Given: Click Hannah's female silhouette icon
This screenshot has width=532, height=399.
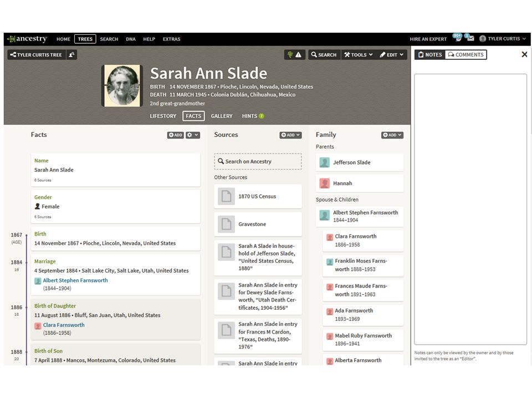Looking at the screenshot, I should (324, 183).
